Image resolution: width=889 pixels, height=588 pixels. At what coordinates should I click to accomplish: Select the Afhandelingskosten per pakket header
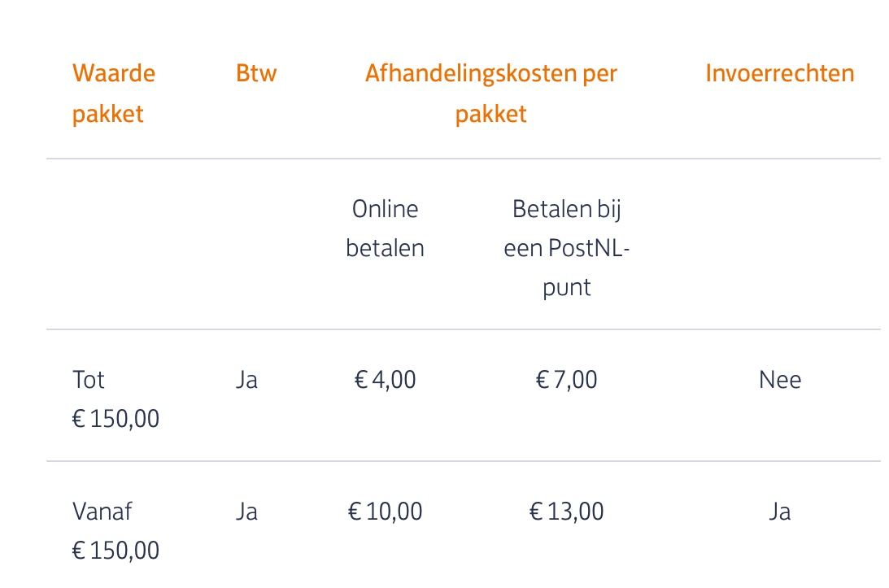[x=491, y=94]
